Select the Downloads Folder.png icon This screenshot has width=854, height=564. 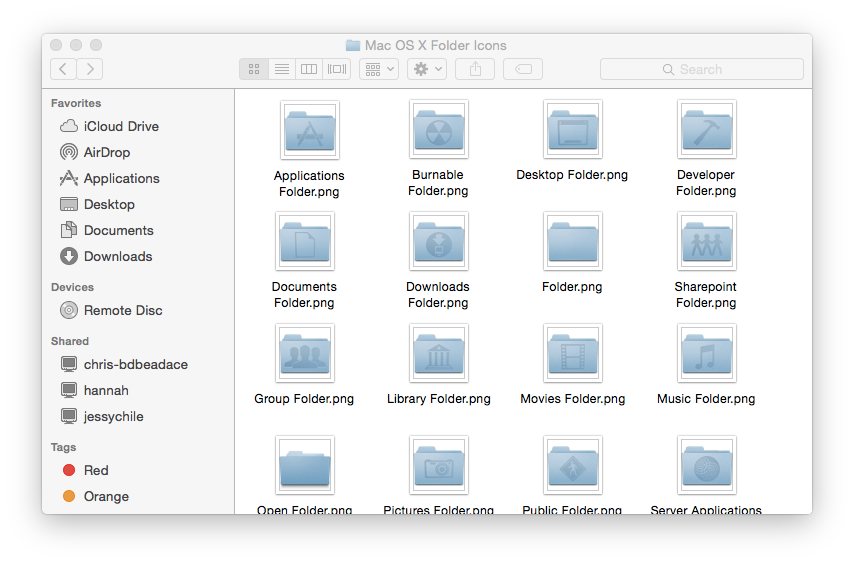[x=439, y=241]
